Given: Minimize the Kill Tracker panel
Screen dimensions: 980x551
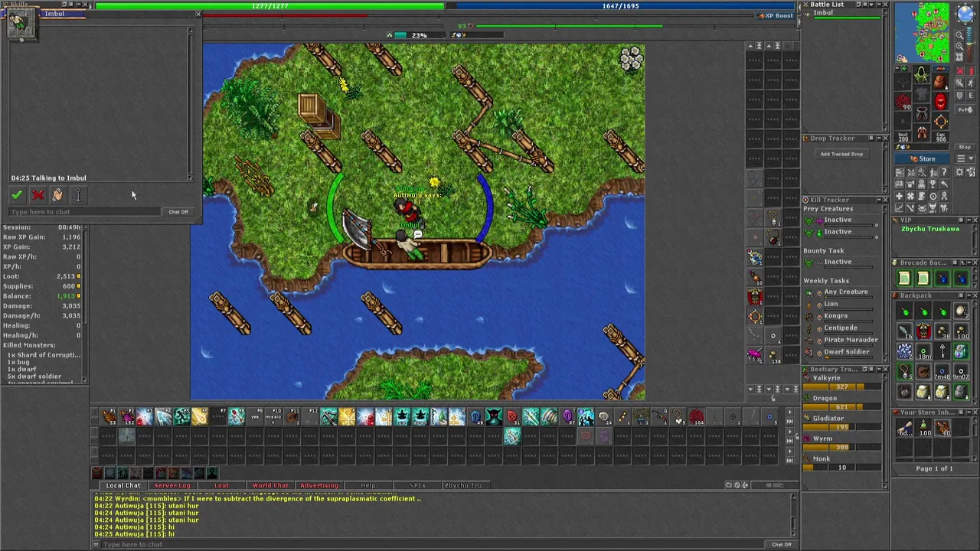Looking at the screenshot, I should tap(877, 200).
